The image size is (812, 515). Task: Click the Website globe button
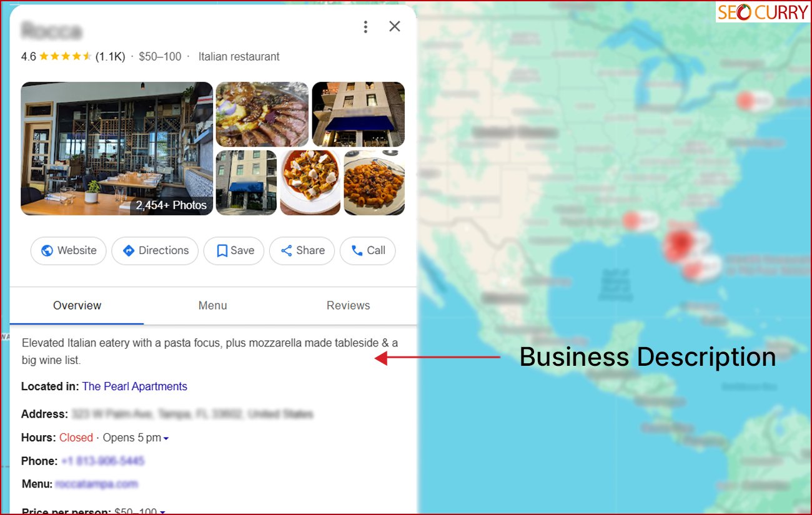click(69, 250)
